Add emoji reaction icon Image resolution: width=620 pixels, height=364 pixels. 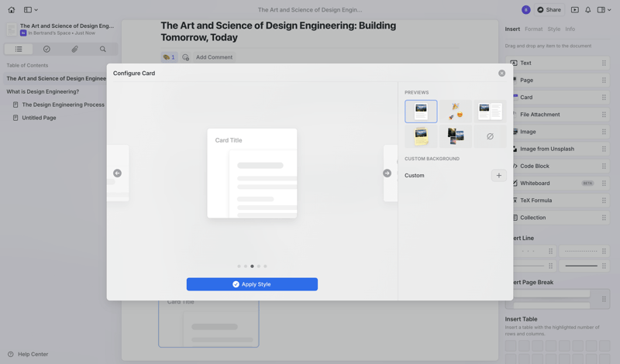click(185, 57)
